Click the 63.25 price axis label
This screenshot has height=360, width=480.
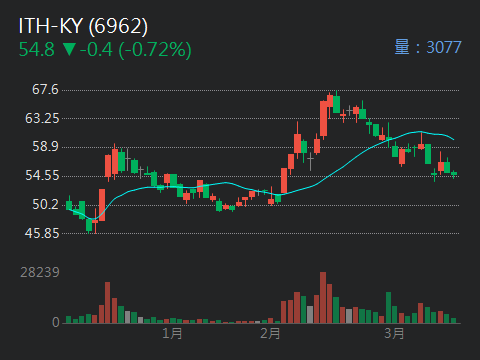click(42, 118)
